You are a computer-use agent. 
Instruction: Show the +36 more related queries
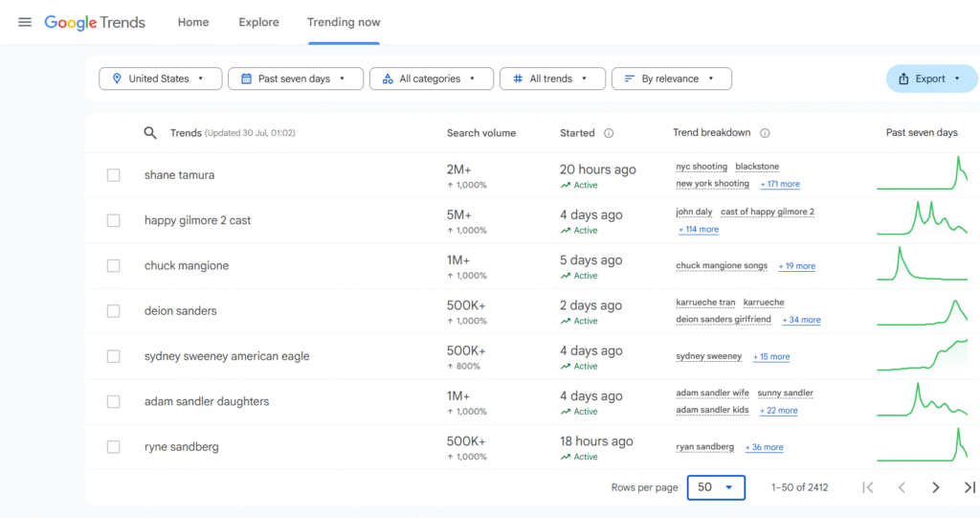pyautogui.click(x=764, y=447)
